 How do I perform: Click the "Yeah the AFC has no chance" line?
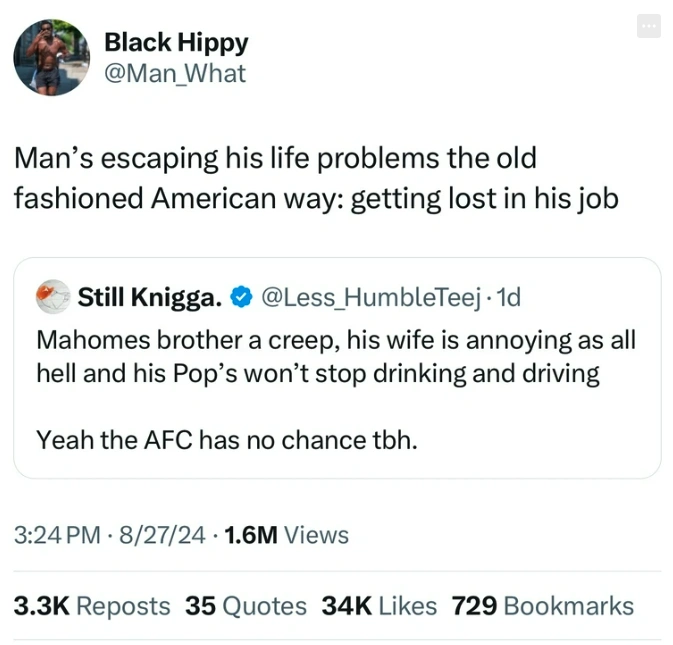[x=226, y=439]
